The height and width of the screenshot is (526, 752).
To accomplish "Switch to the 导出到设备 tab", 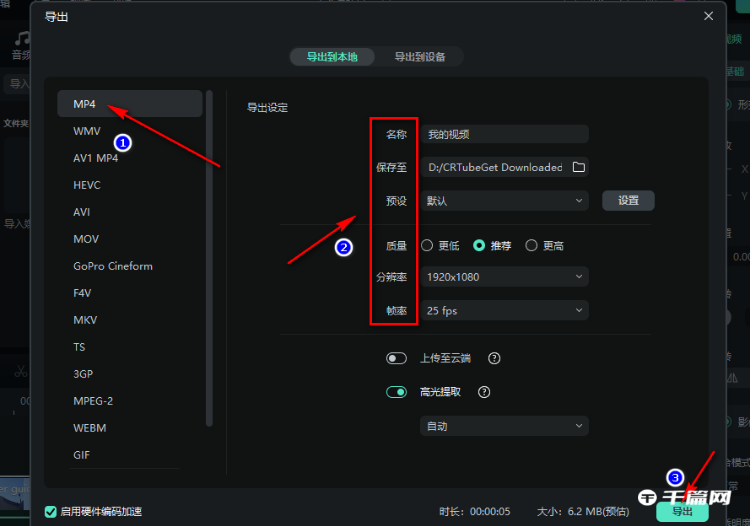I will pos(419,57).
